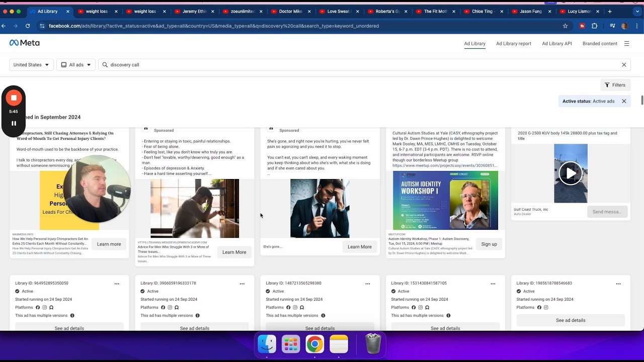Reload the page in Chrome
644x362 pixels.
click(x=28, y=26)
